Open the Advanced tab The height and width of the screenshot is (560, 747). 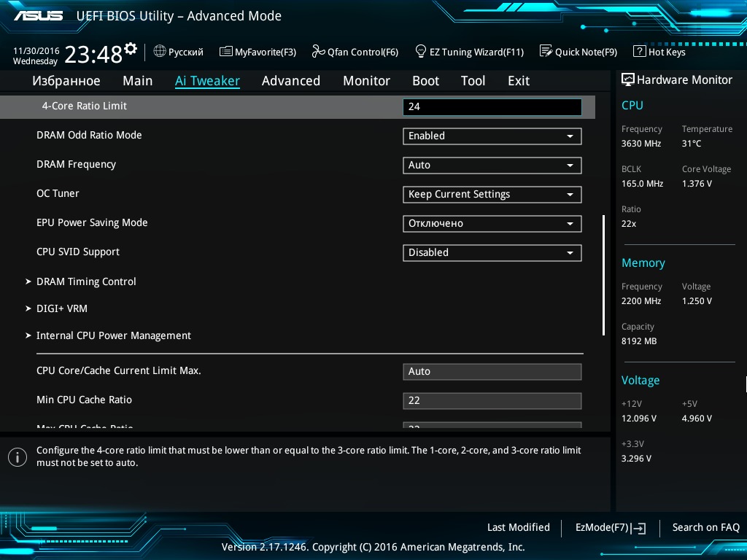point(291,81)
